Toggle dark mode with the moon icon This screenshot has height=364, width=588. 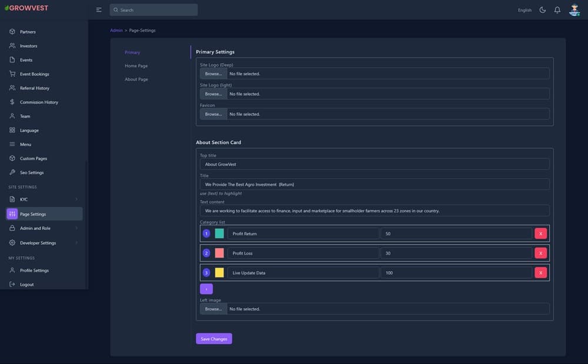[542, 10]
